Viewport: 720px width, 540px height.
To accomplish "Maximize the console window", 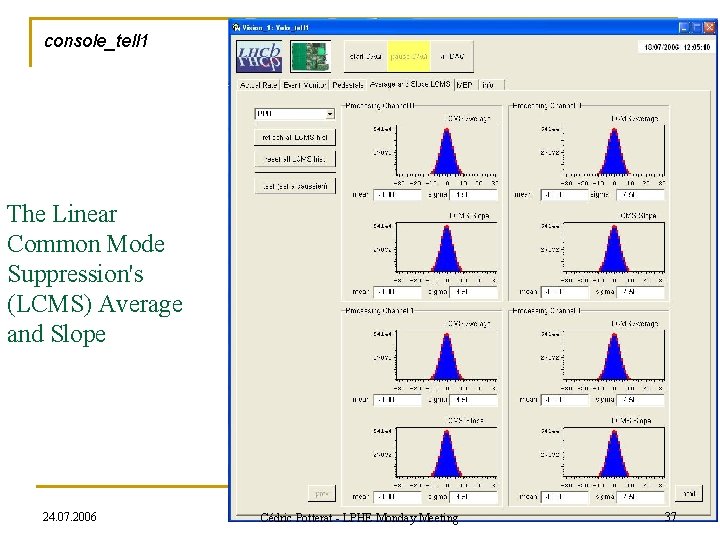I will pyautogui.click(x=697, y=28).
